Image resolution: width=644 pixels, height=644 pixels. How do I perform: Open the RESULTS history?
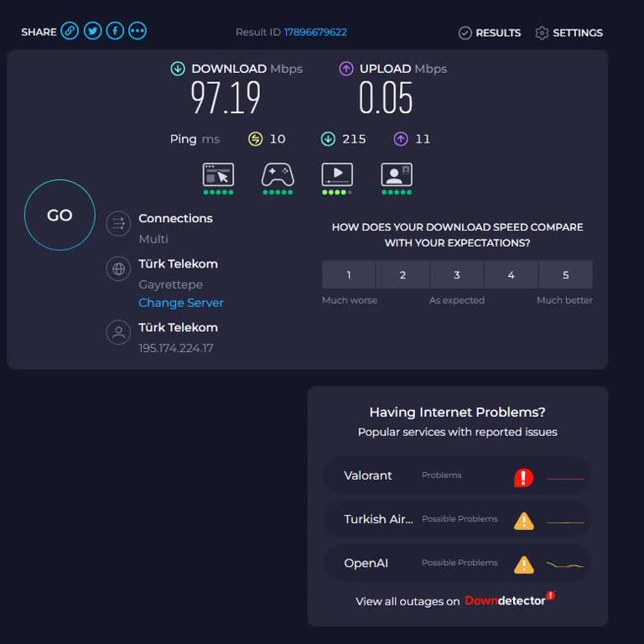(x=490, y=33)
